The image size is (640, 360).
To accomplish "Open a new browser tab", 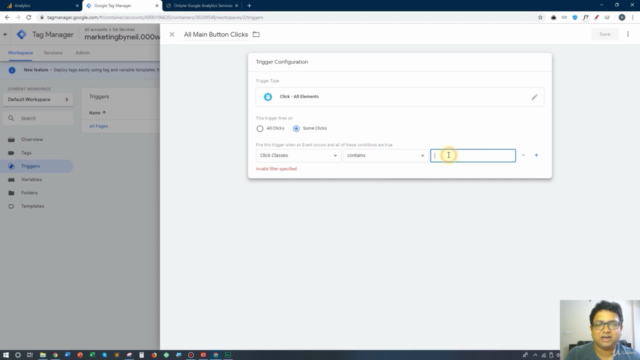I will coord(249,6).
